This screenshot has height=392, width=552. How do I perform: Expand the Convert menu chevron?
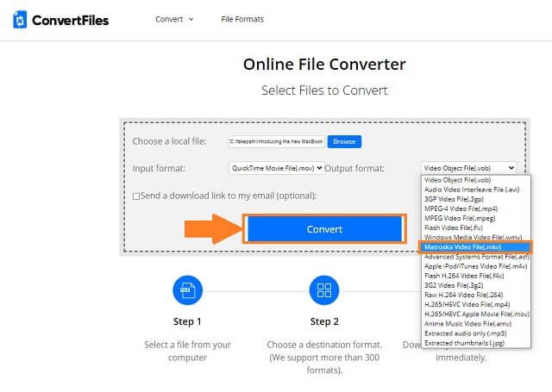pos(191,19)
